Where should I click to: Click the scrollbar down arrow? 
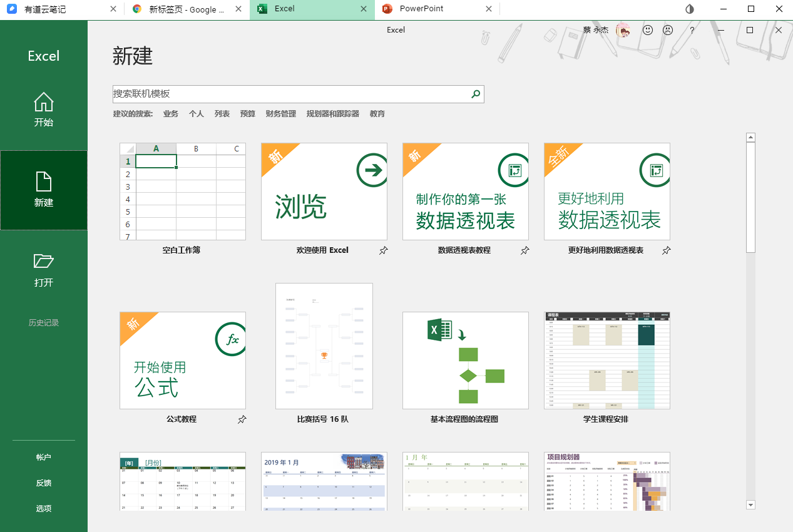tap(751, 504)
